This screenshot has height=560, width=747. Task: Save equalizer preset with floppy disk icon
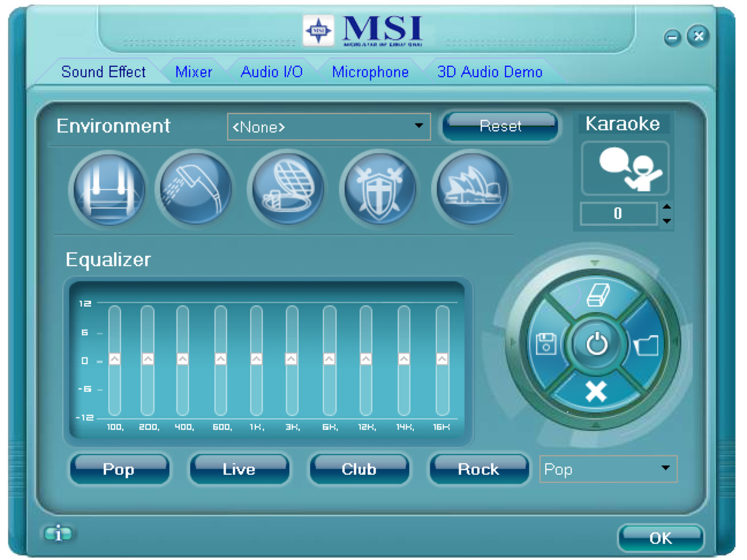[546, 344]
